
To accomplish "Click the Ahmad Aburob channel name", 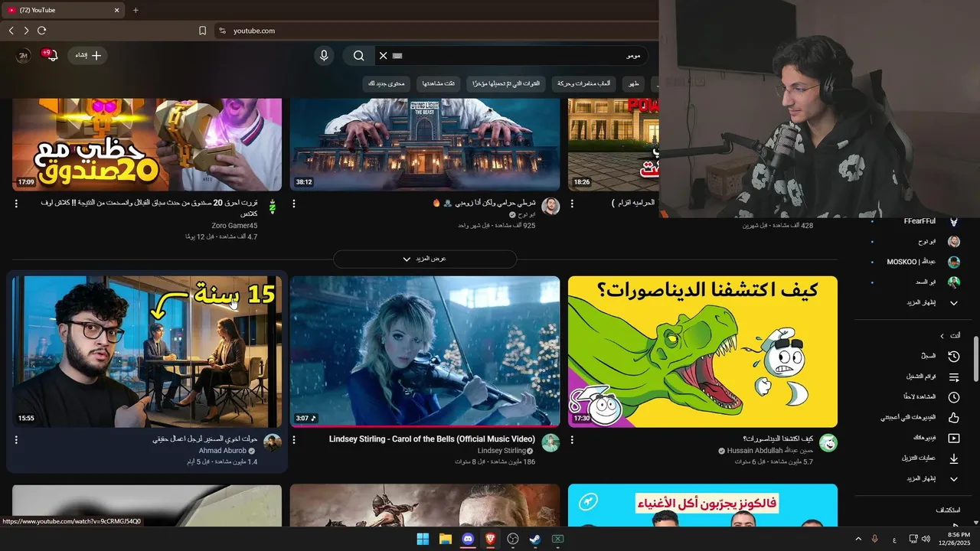I will coord(223,451).
